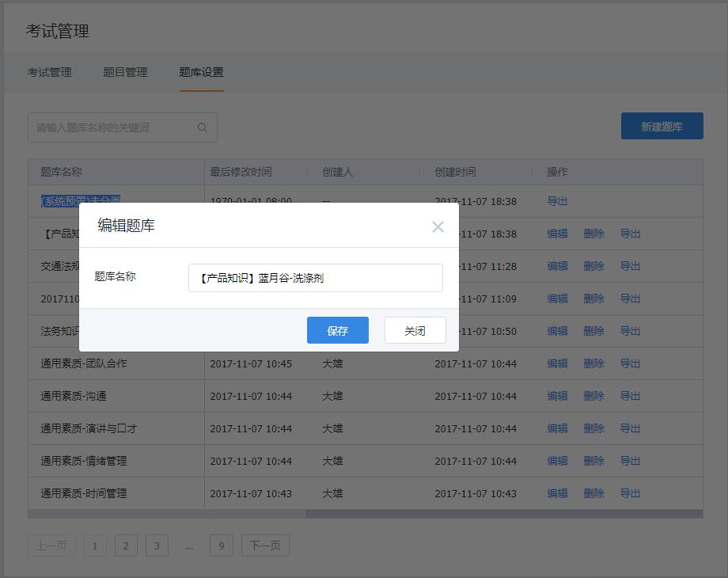Edit the row created 2017-11-07 10:50
This screenshot has height=578, width=728.
pyautogui.click(x=557, y=331)
